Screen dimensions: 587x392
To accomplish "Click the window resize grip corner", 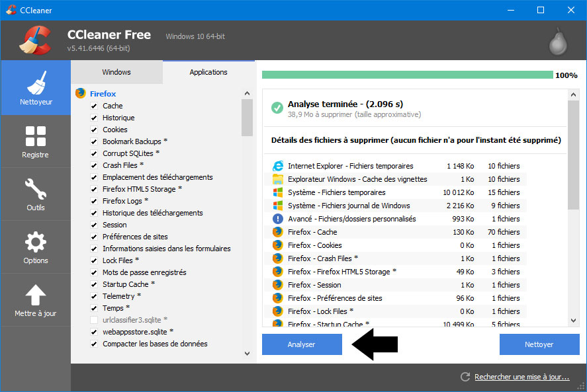I will 582,387.
